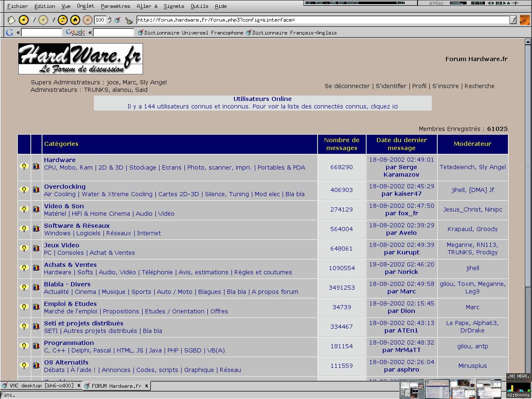Open the PHP subcategory under Programmation
This screenshot has height=399, width=532.
coord(173,350)
